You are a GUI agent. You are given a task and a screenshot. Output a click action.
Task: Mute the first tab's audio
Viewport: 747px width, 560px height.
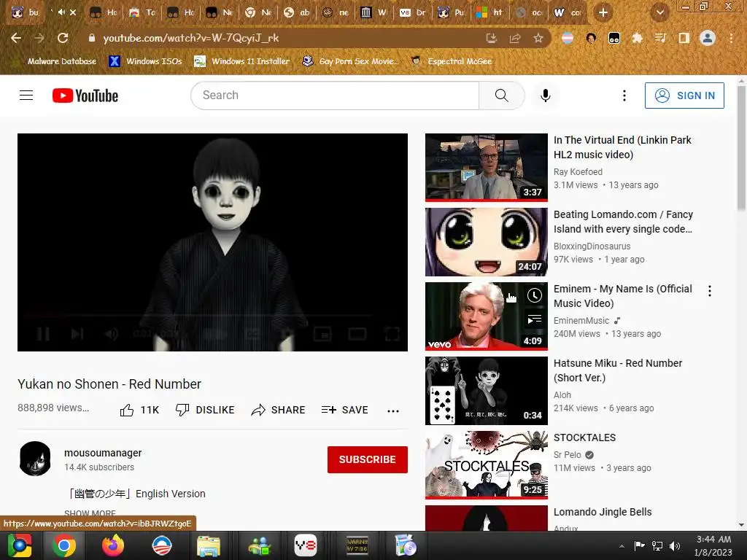coord(61,12)
